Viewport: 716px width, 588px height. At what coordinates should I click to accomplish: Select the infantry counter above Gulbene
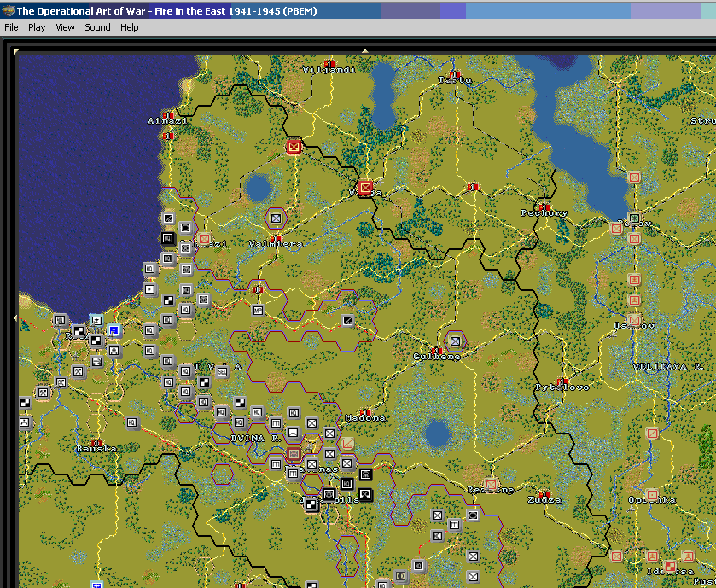pos(455,341)
